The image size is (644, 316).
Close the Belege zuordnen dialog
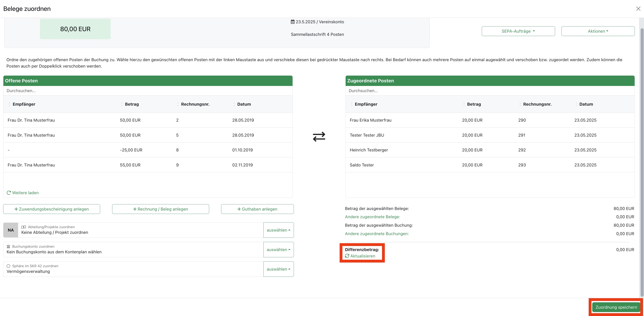click(x=638, y=9)
